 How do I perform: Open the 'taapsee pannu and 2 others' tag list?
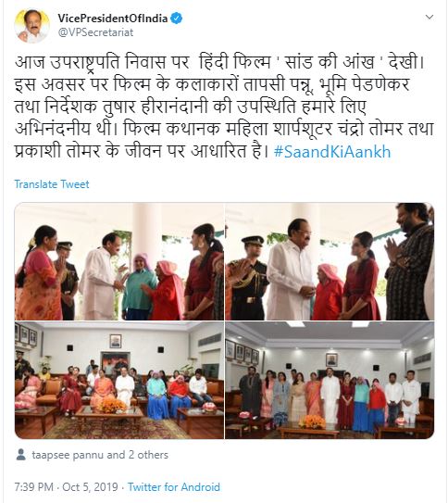(x=100, y=455)
